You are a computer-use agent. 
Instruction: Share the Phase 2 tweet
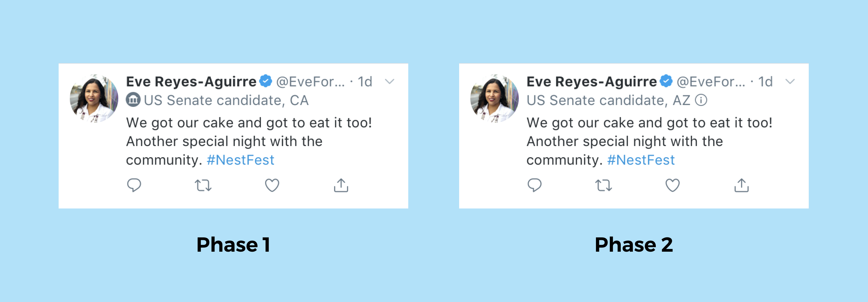[741, 185]
